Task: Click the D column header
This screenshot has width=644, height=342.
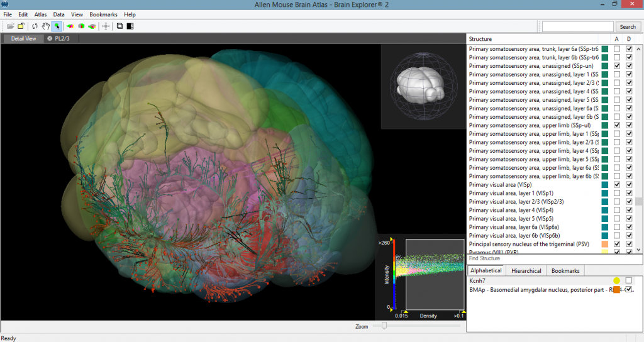Action: pos(629,39)
